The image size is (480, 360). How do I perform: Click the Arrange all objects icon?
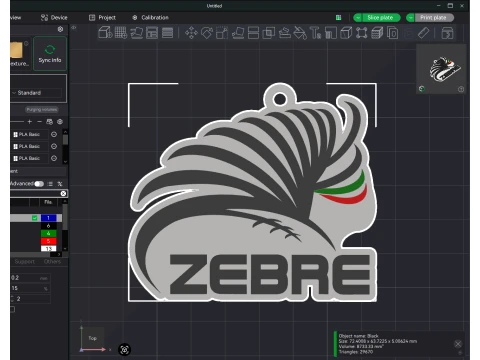(x=152, y=33)
